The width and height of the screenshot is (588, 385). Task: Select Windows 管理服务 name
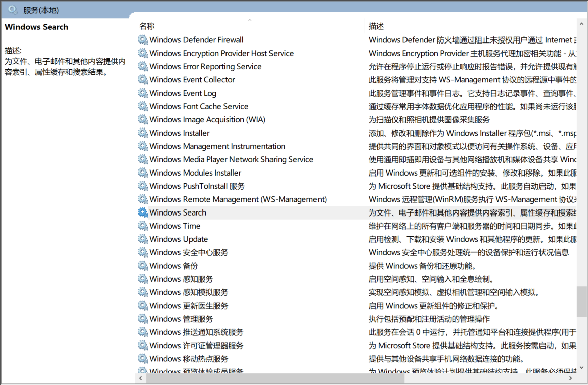181,319
